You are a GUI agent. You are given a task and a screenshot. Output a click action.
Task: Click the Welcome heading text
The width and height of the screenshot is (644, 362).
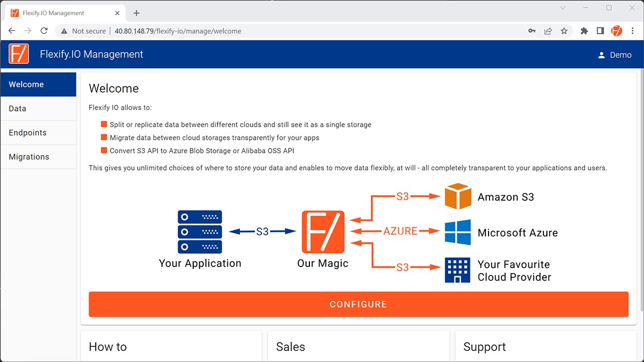[114, 88]
